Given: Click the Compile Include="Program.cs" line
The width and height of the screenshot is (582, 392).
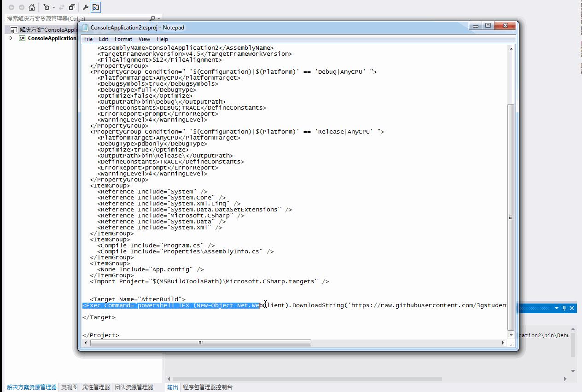Looking at the screenshot, I should tap(156, 246).
